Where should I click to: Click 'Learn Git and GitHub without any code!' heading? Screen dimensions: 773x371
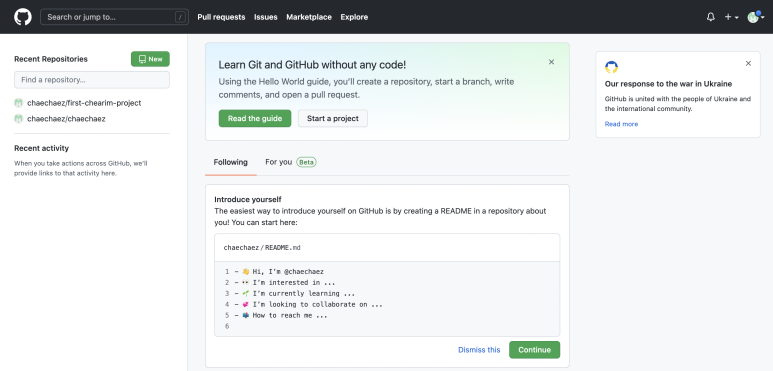tap(313, 65)
